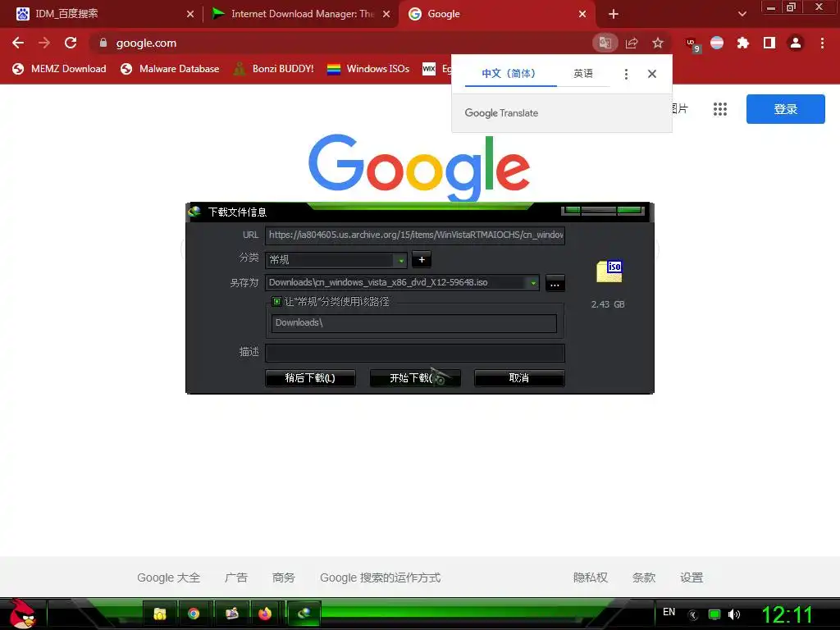Open 条款 footer link
Viewport: 840px width, 630px height.
(x=644, y=577)
